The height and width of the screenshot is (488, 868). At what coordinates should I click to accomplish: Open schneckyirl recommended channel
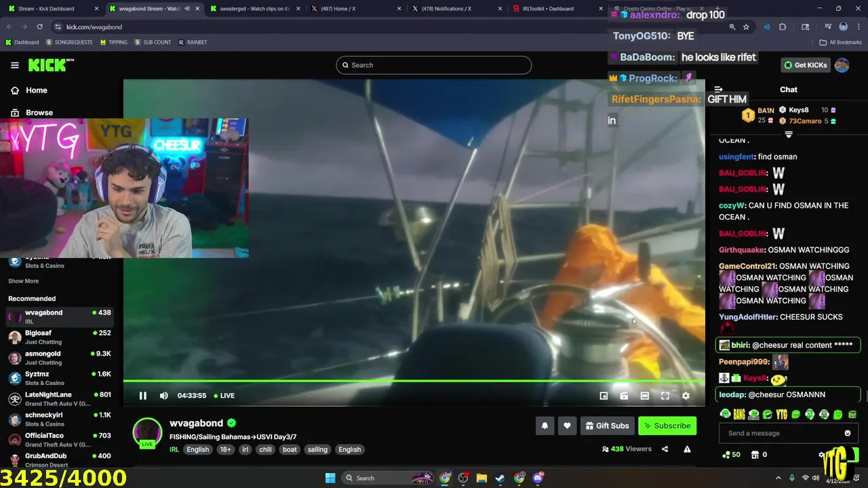[59, 419]
